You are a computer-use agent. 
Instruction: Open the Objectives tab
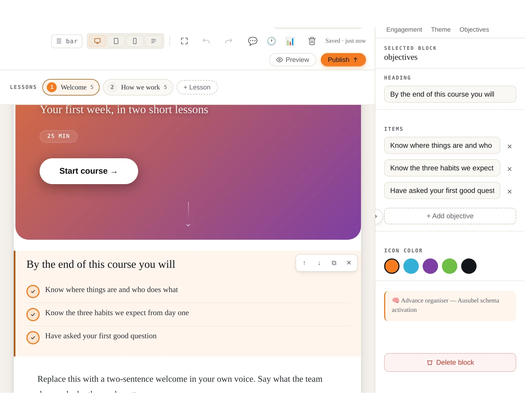coord(474,30)
